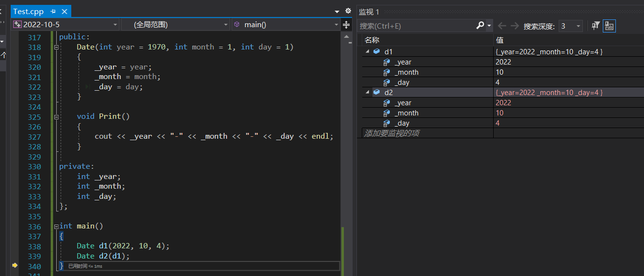The height and width of the screenshot is (276, 644).
Task: Click the split editor window icon
Action: pyautogui.click(x=346, y=24)
